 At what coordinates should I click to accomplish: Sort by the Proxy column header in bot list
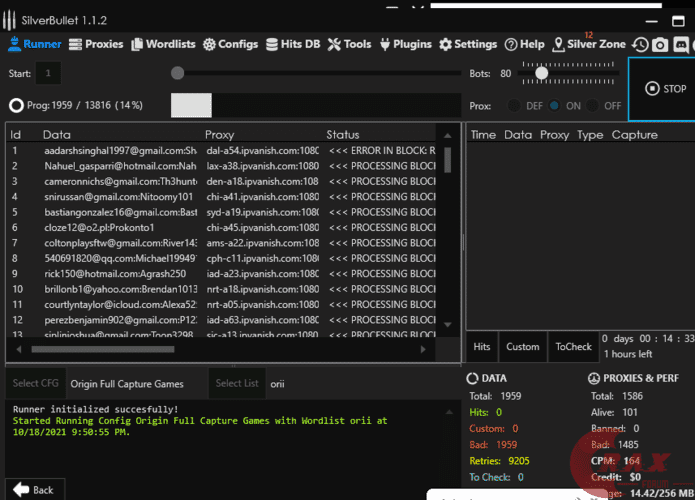coord(219,135)
